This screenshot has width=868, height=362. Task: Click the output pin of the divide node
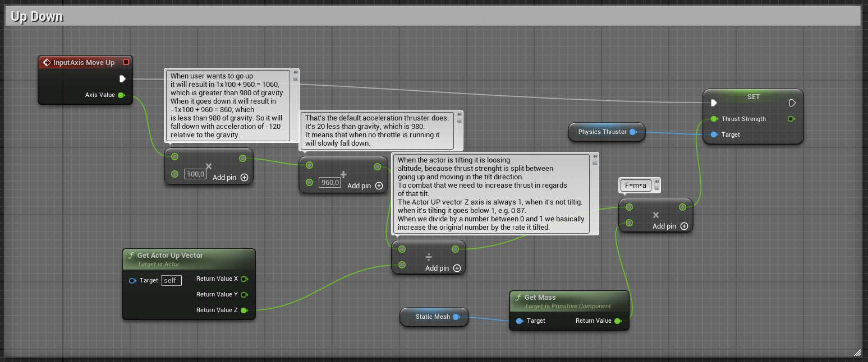(455, 249)
